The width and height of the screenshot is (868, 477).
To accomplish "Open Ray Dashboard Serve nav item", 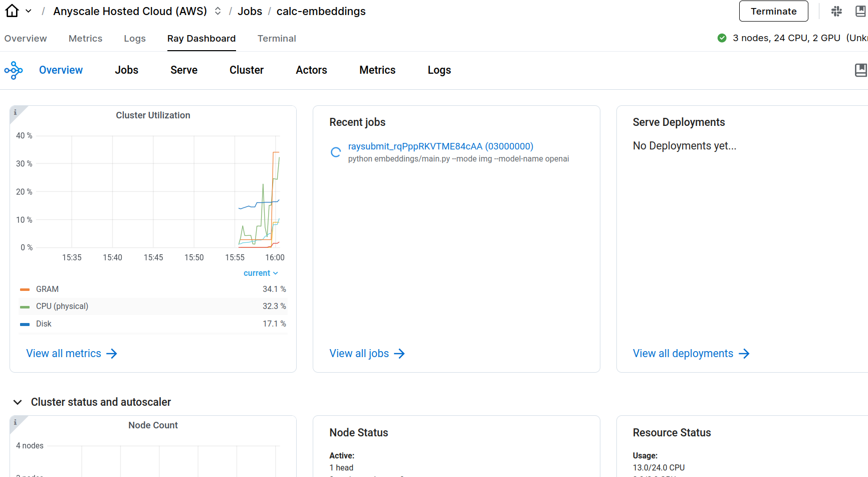I will coord(184,70).
